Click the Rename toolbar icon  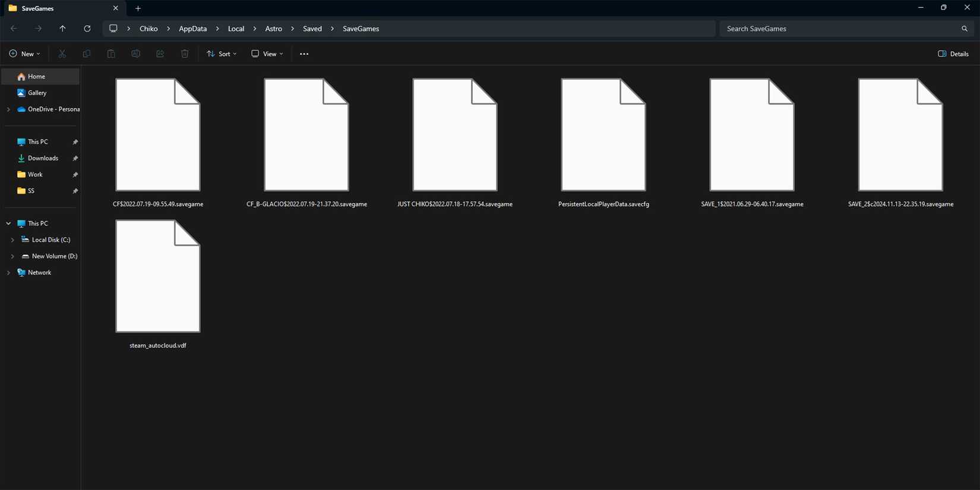point(135,53)
